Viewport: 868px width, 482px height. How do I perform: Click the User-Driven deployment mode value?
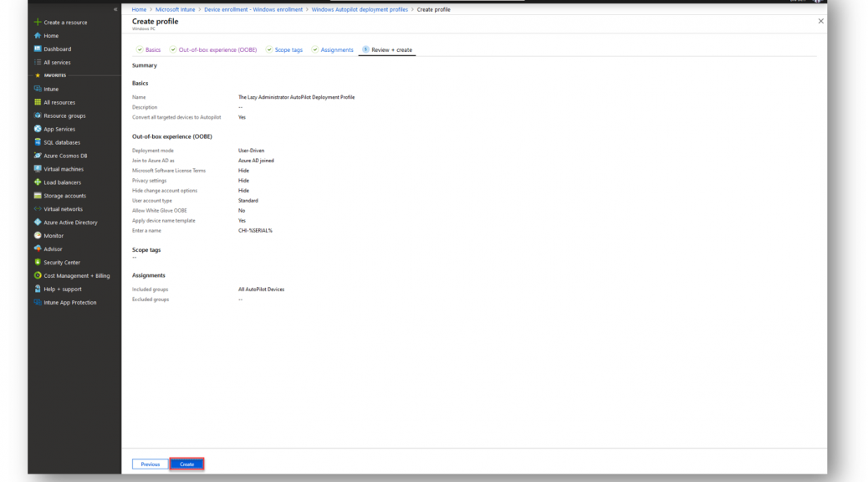point(252,151)
